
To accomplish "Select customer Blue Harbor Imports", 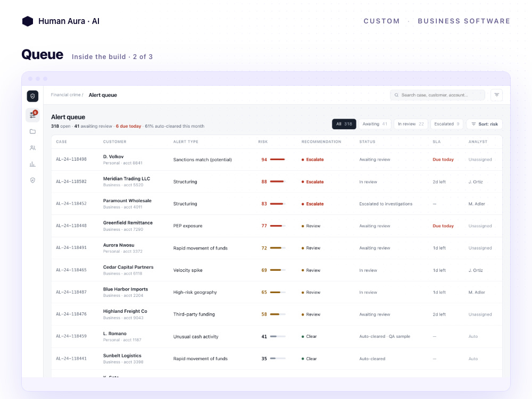I will coord(126,289).
